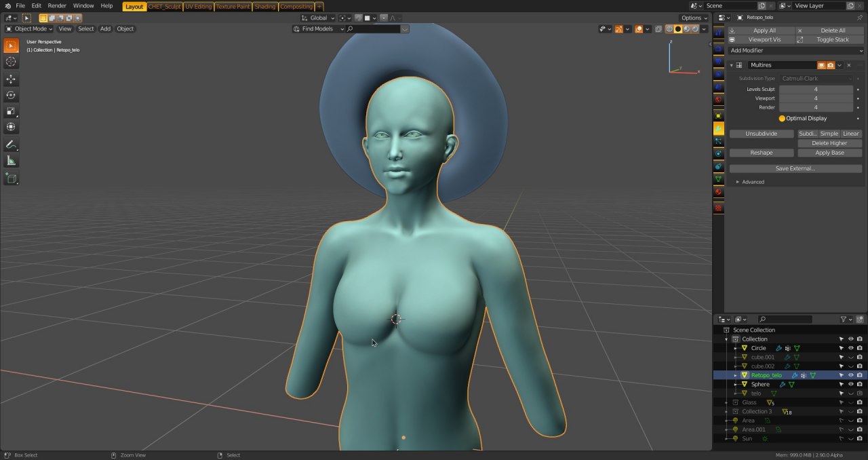Image resolution: width=868 pixels, height=460 pixels.
Task: Select the Annotate pencil tool
Action: point(11,145)
